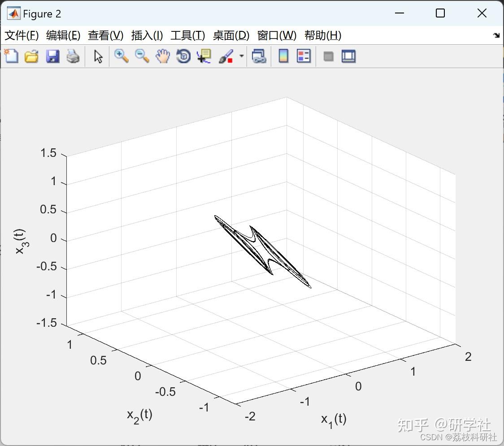Image resolution: width=504 pixels, height=446 pixels.
Task: Open the 窗口(W) menu
Action: coord(277,35)
